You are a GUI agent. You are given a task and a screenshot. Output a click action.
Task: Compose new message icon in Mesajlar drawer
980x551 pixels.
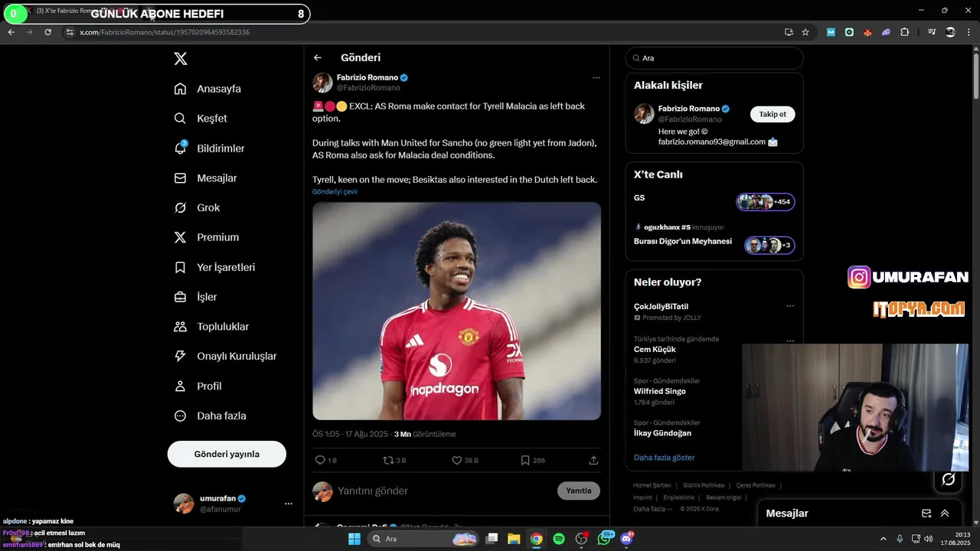coord(926,514)
